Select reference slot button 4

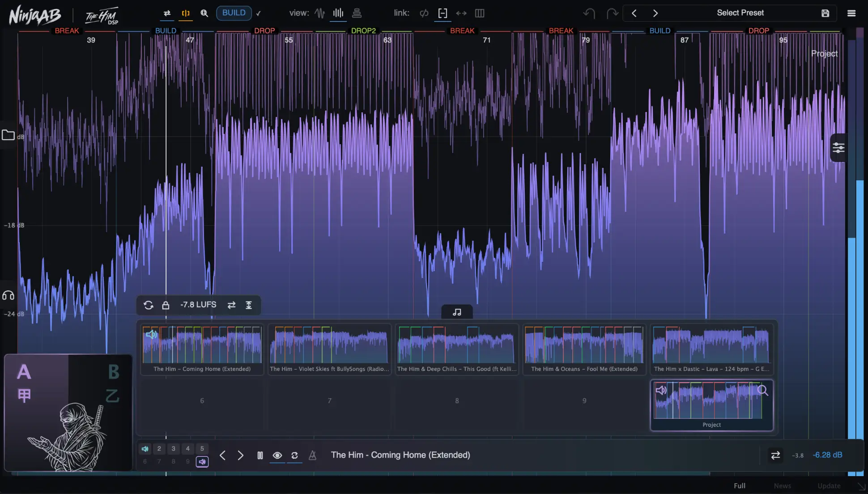pyautogui.click(x=188, y=449)
